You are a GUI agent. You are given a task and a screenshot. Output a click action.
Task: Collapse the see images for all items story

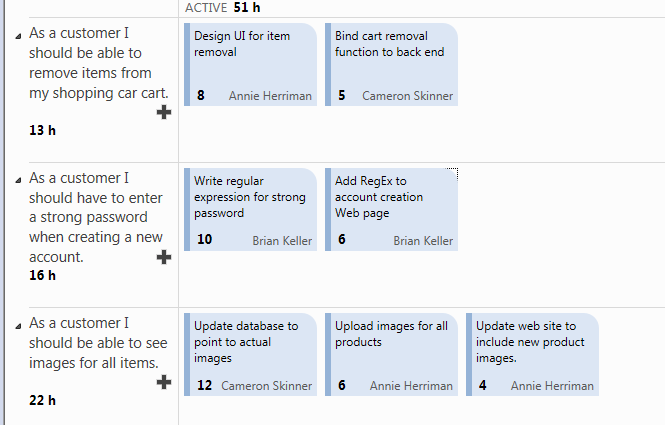18,326
